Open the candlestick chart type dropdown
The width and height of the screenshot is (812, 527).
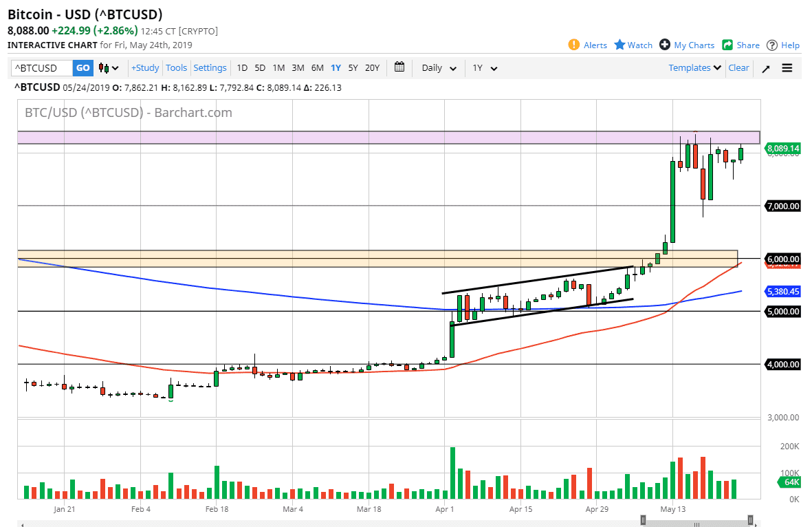[x=109, y=68]
